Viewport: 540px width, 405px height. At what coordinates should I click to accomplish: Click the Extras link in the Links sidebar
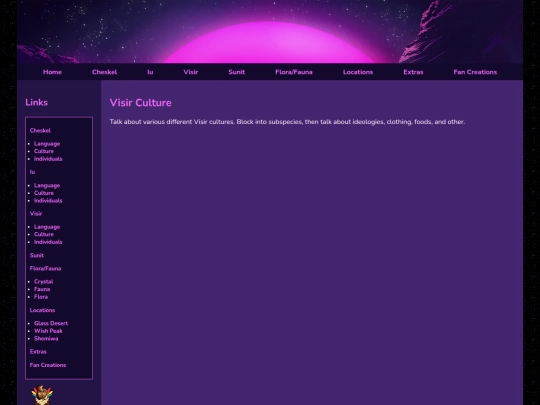[x=38, y=352]
